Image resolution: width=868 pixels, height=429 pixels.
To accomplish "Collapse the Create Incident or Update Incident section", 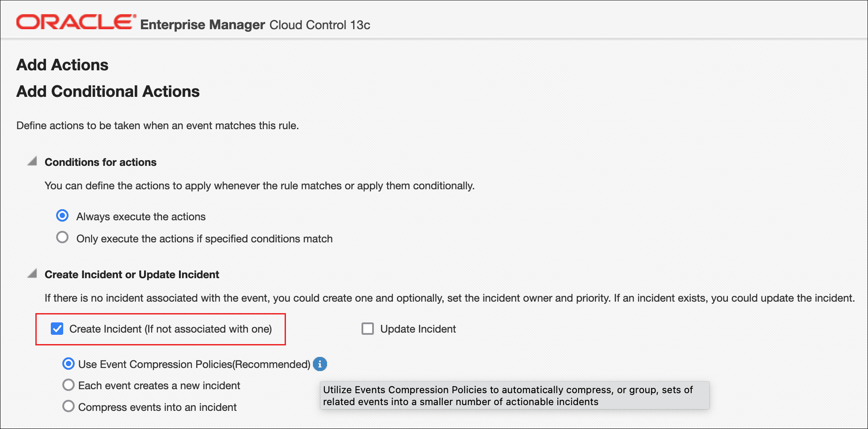I will click(x=32, y=274).
